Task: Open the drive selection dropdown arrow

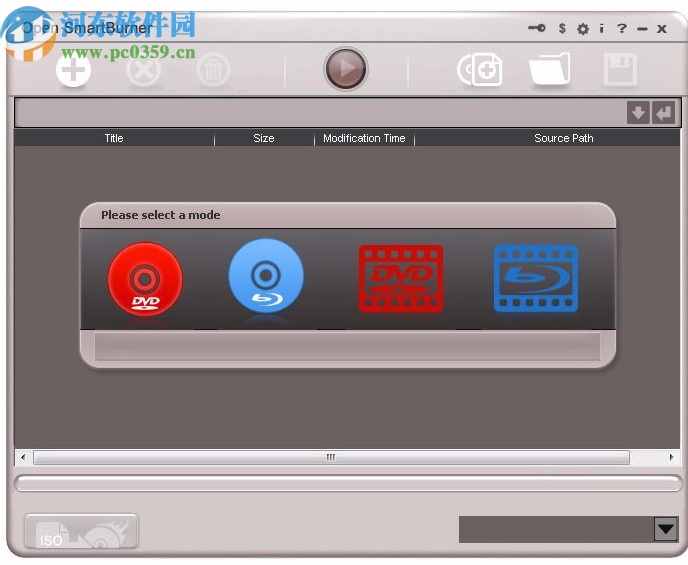Action: (666, 529)
